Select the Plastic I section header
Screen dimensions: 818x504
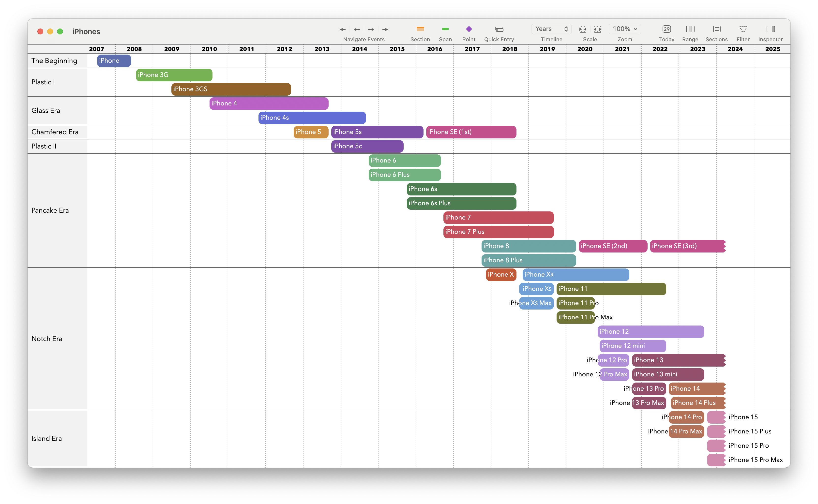57,82
